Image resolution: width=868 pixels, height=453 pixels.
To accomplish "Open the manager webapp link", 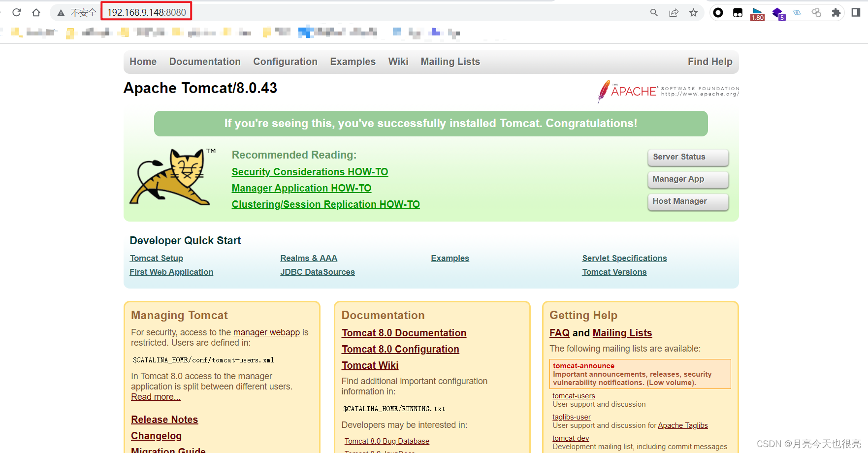I will 266,332.
